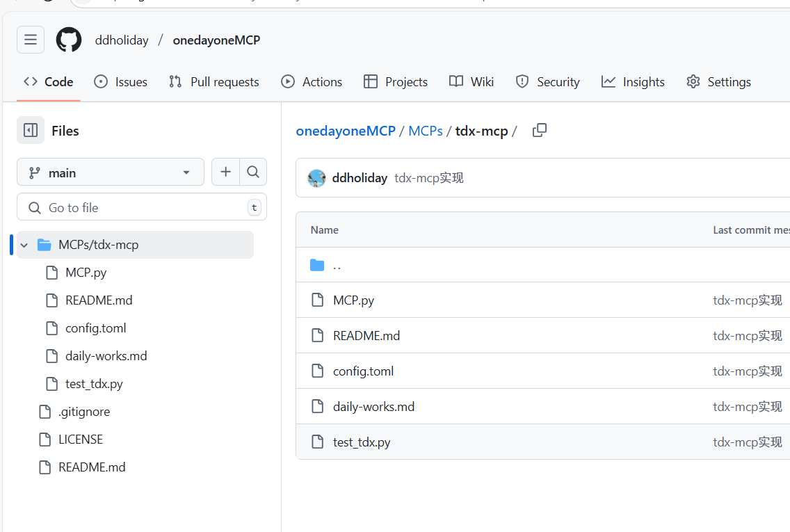Image resolution: width=790 pixels, height=532 pixels.
Task: Click file icon next to daily-works.md in tree
Action: tap(52, 355)
